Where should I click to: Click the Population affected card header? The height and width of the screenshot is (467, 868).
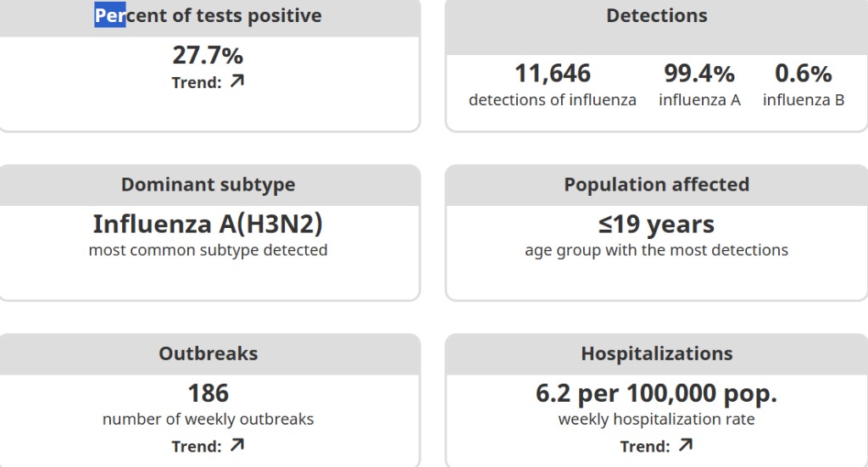656,185
